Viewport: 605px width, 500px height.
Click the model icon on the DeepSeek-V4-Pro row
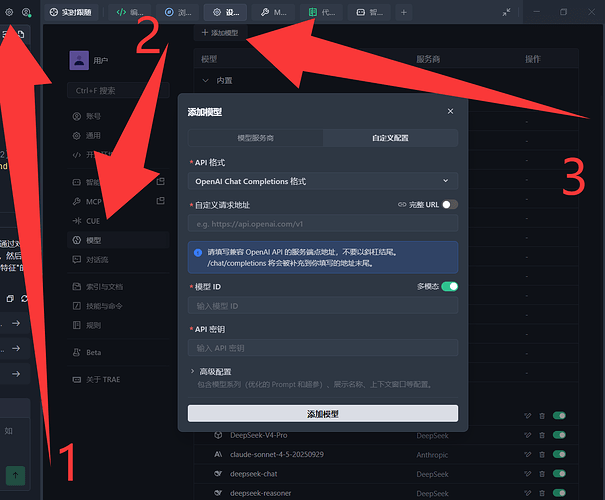(218, 435)
